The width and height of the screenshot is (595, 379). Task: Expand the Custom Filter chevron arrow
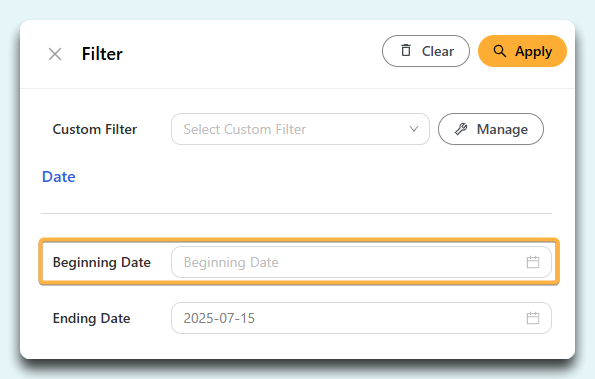(414, 129)
